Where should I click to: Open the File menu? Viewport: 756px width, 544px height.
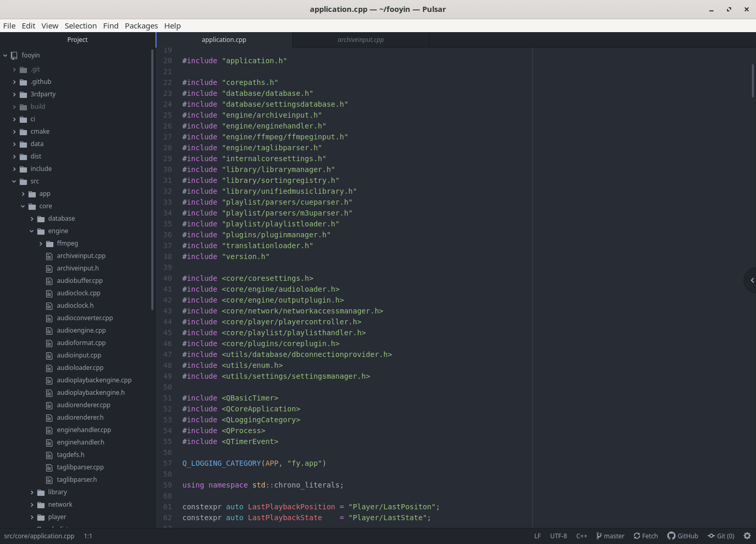point(9,25)
